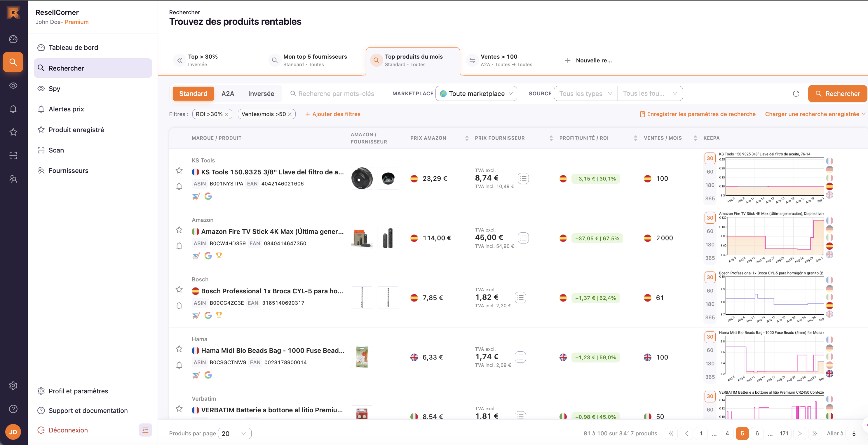Set price alert bell for KS Tools product
Viewport: 868px width, 445px height.
179,186
